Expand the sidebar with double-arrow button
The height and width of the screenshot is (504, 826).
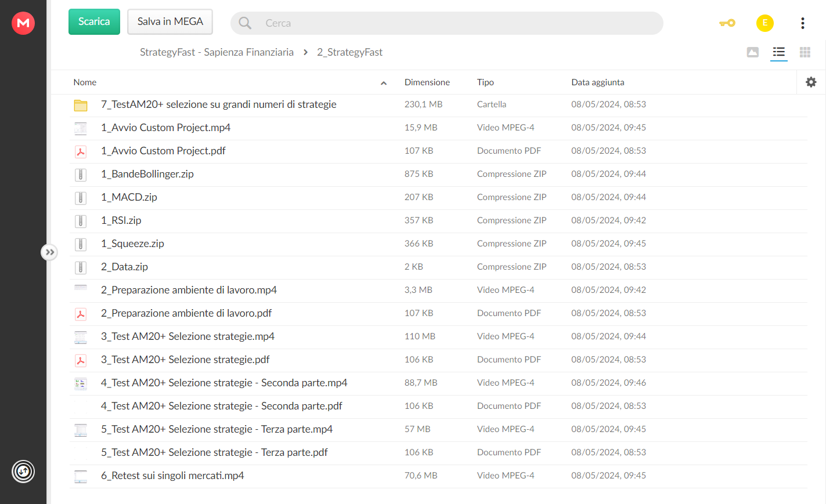[x=49, y=252]
